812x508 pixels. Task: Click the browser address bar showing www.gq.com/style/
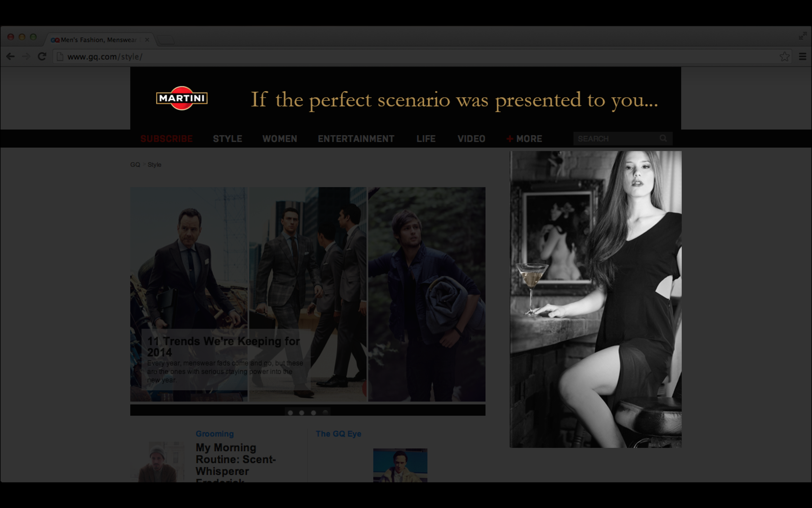(x=104, y=57)
